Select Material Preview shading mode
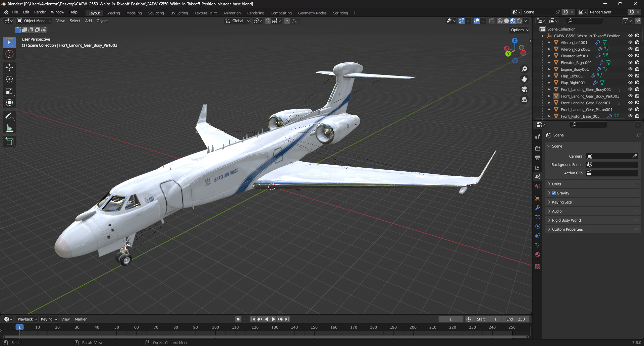 point(513,21)
